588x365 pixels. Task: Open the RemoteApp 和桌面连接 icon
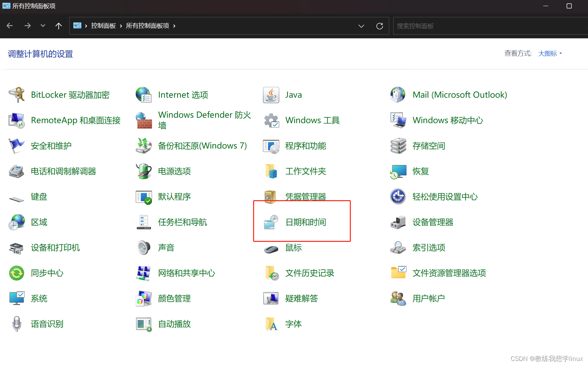click(x=17, y=120)
